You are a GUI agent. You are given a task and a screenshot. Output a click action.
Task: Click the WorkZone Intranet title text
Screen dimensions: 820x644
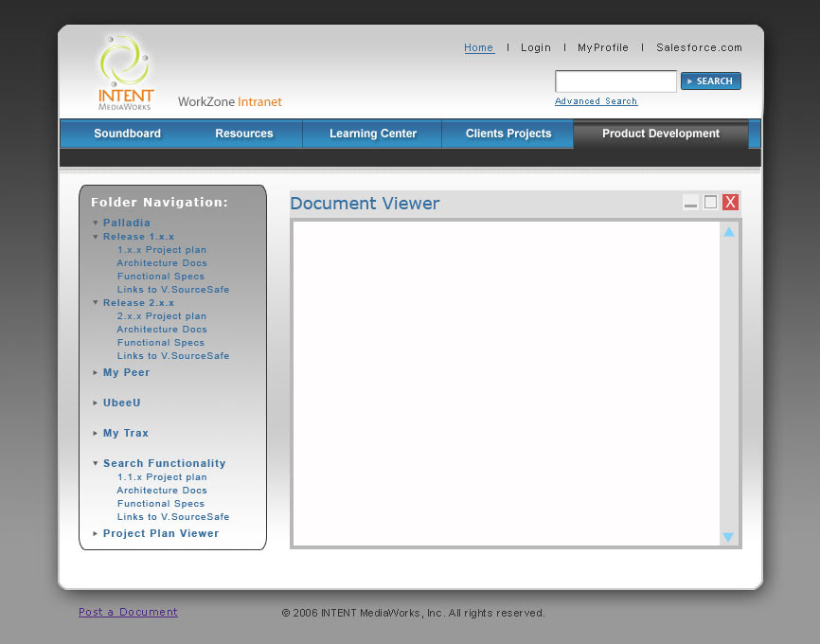[x=230, y=101]
